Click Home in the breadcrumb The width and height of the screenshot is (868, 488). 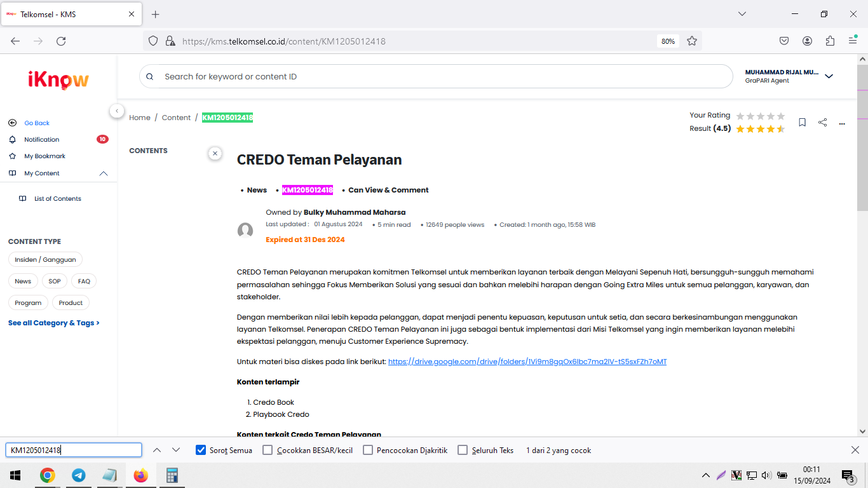tap(140, 118)
